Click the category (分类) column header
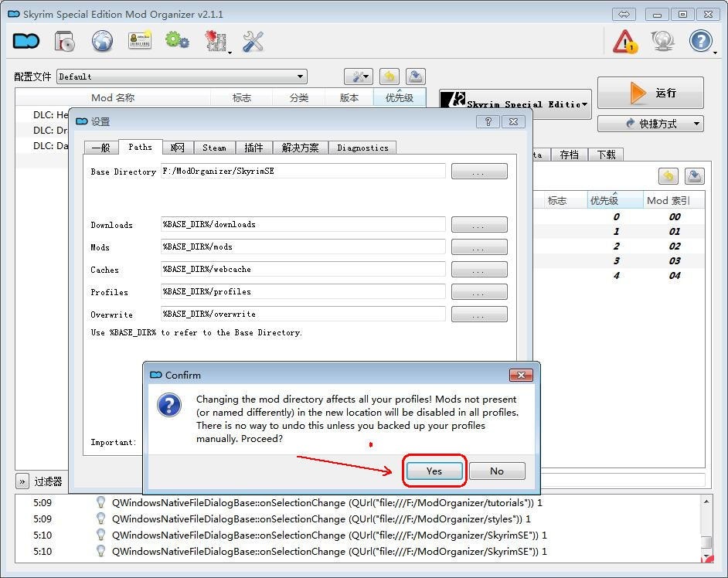This screenshot has width=728, height=578. click(299, 97)
